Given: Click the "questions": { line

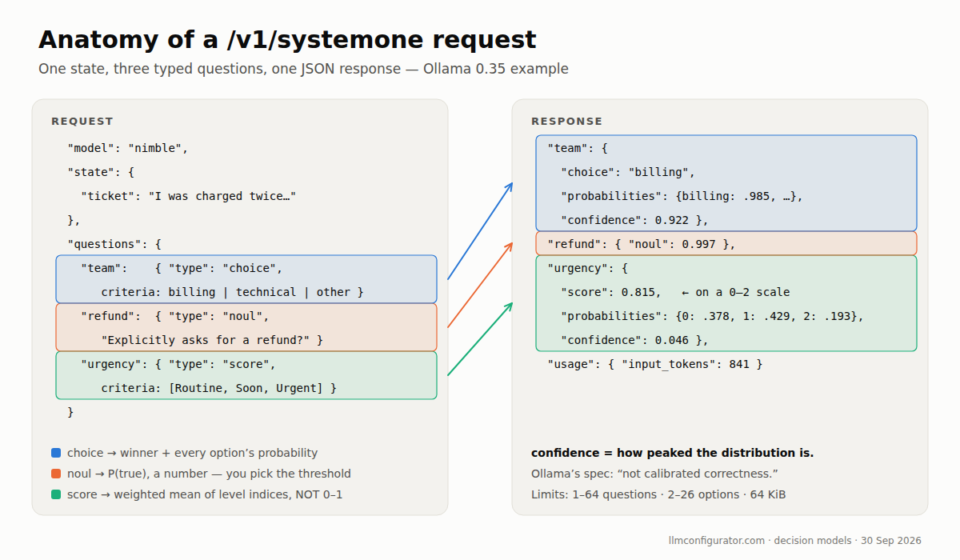Looking at the screenshot, I should click(114, 244).
